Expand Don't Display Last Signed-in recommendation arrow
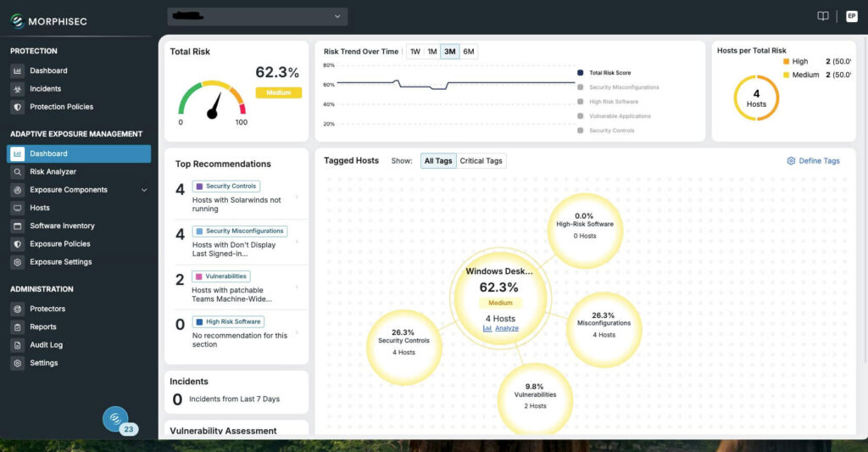Image resolution: width=868 pixels, height=452 pixels. pos(298,242)
